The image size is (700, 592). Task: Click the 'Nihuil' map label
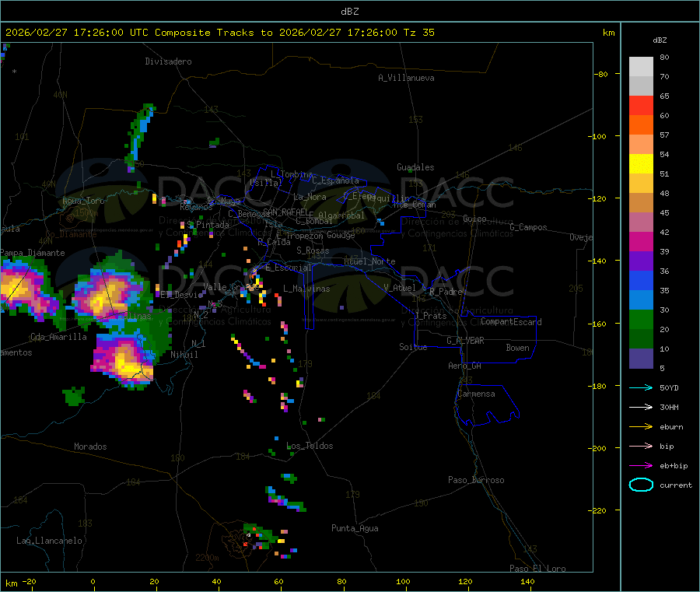184,355
